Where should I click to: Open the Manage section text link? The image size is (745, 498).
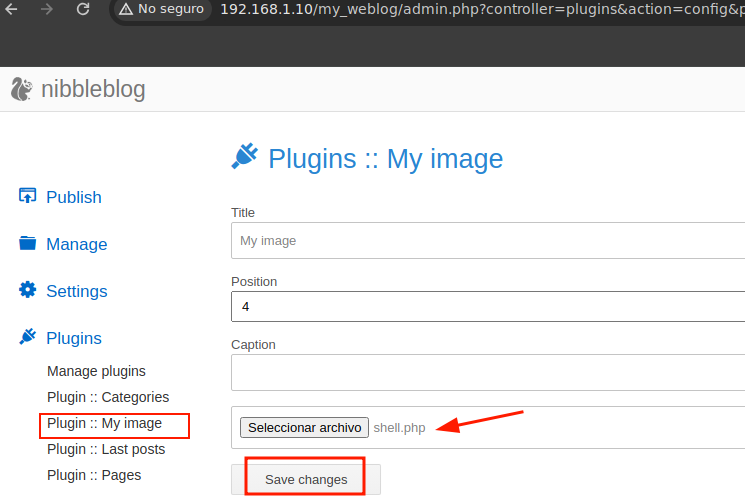76,244
